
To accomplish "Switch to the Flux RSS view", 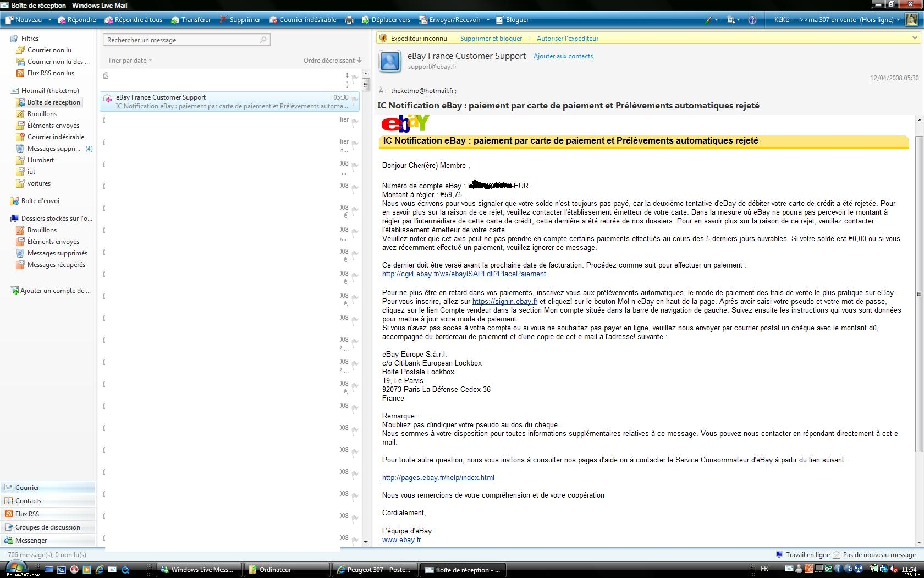I will click(x=48, y=514).
